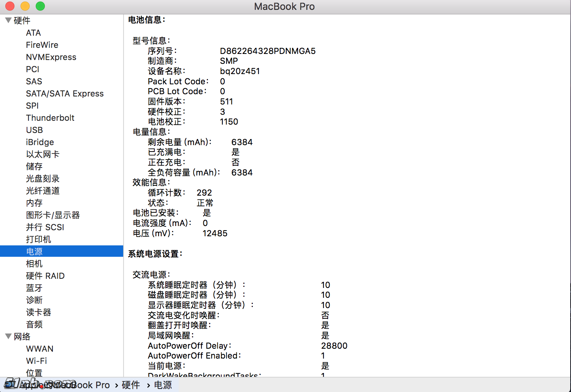Select 蓝牙 to view Bluetooth info
The width and height of the screenshot is (571, 392).
[x=34, y=288]
